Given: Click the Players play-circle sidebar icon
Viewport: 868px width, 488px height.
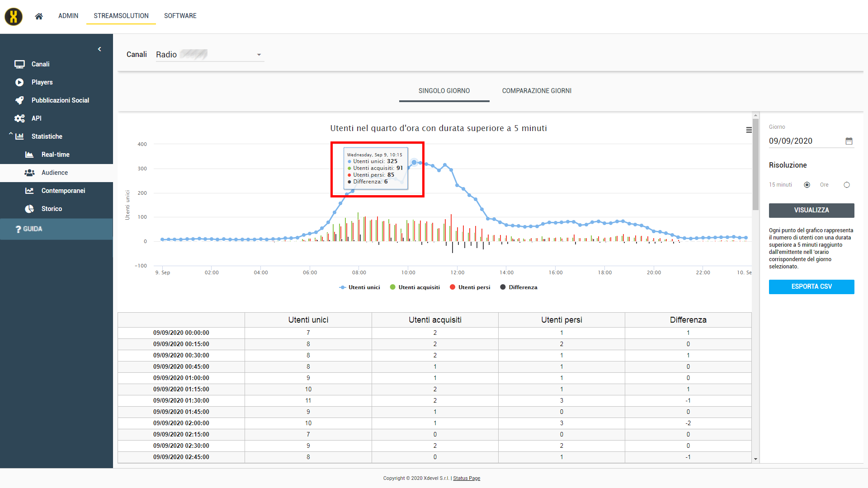Looking at the screenshot, I should click(19, 82).
